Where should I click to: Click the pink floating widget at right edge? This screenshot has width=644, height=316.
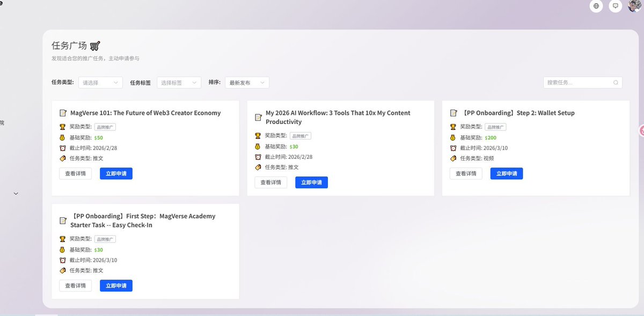pyautogui.click(x=641, y=130)
